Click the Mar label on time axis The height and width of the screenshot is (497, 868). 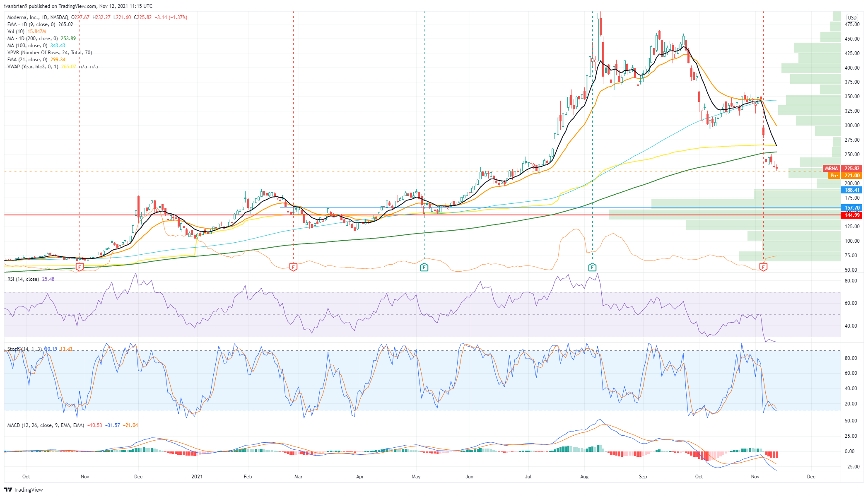coord(298,477)
